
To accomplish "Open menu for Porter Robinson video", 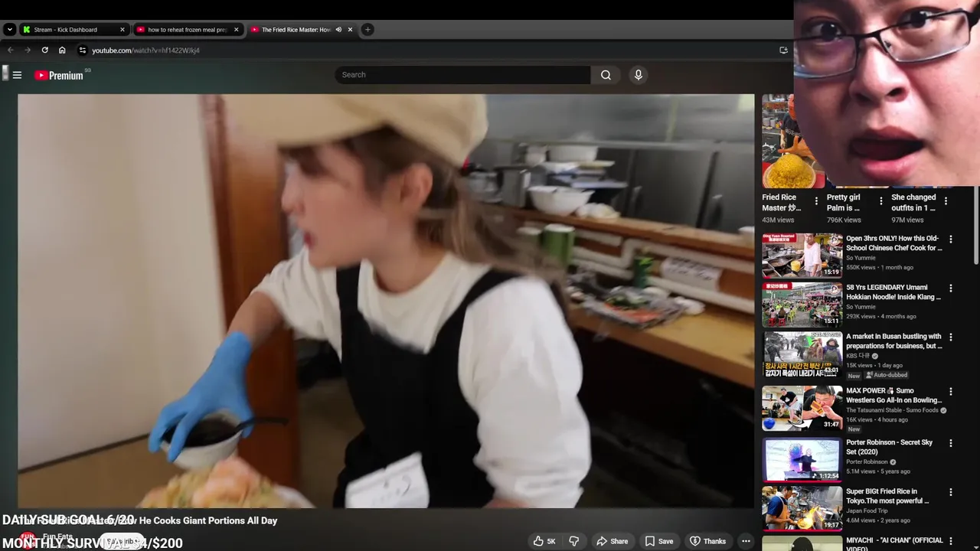I will pos(951,443).
